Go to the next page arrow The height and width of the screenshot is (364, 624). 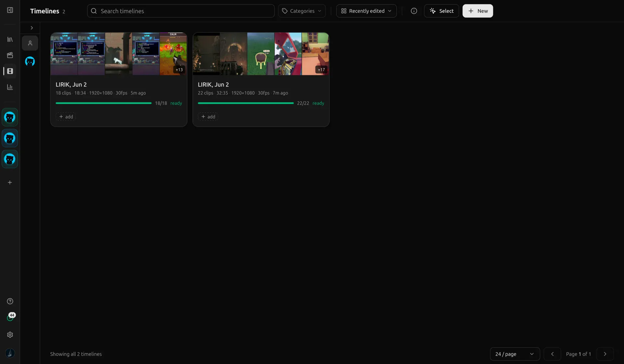click(605, 354)
